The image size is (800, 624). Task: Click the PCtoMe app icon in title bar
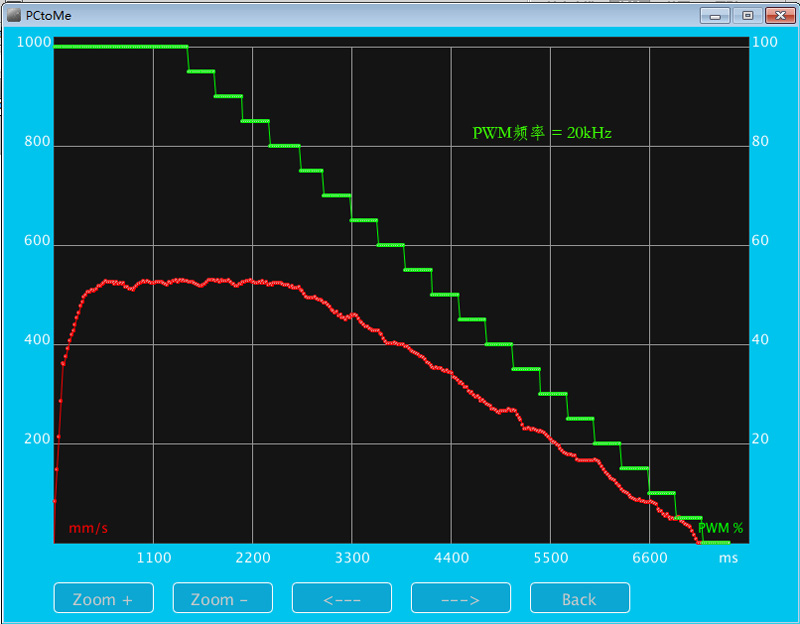click(14, 15)
